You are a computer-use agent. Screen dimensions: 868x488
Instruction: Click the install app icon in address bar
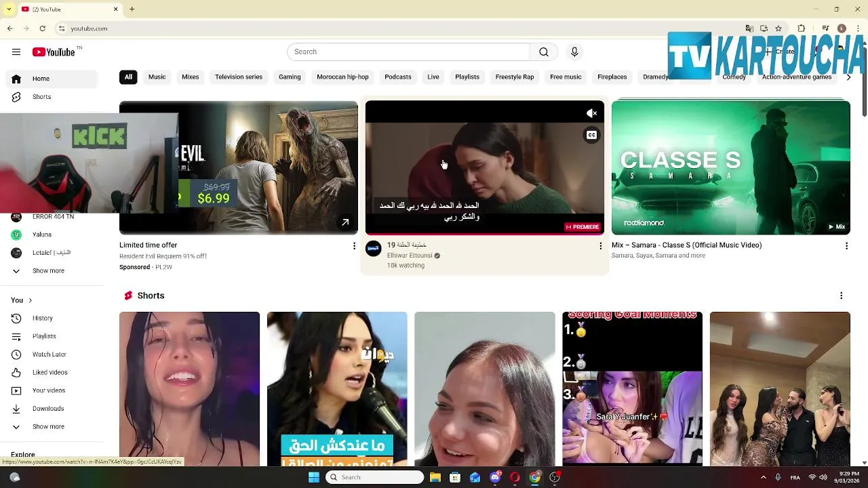pyautogui.click(x=764, y=28)
